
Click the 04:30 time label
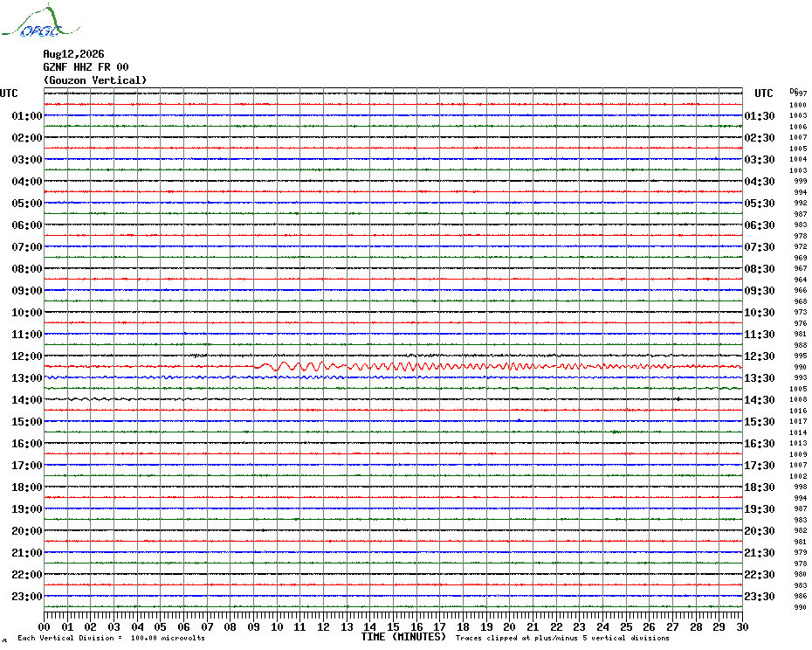pos(760,182)
